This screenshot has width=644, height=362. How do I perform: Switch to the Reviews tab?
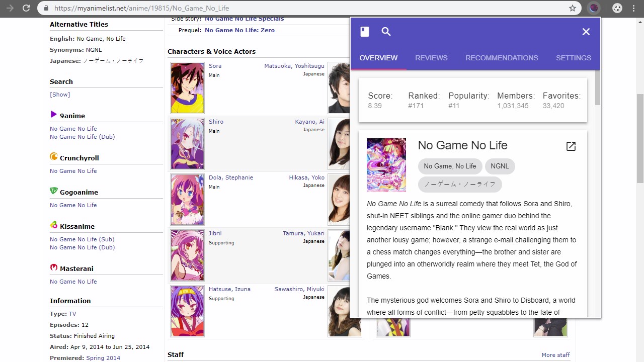(431, 58)
